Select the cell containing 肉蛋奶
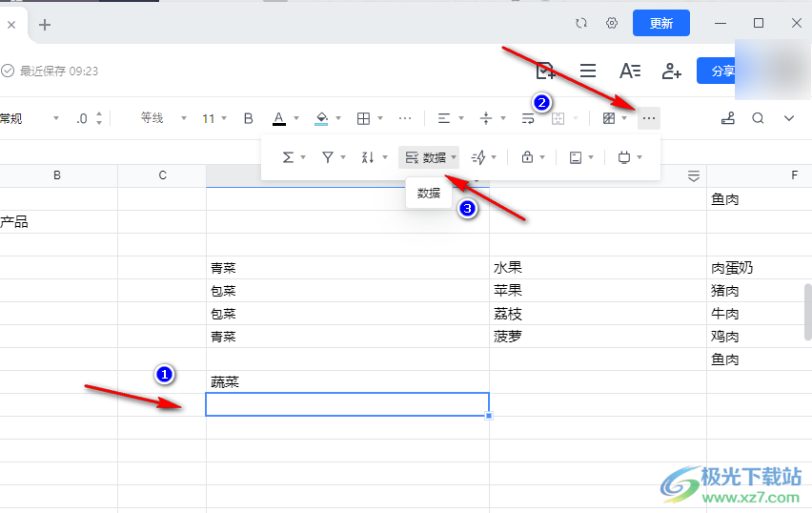 [760, 268]
